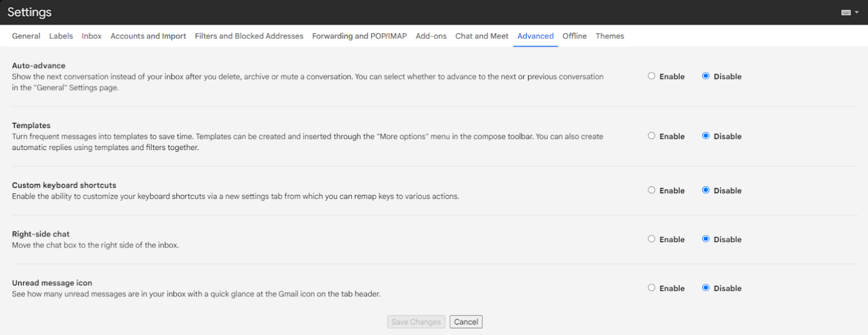The height and width of the screenshot is (335, 868).
Task: Enable Custom keyboard shortcuts
Action: 652,191
